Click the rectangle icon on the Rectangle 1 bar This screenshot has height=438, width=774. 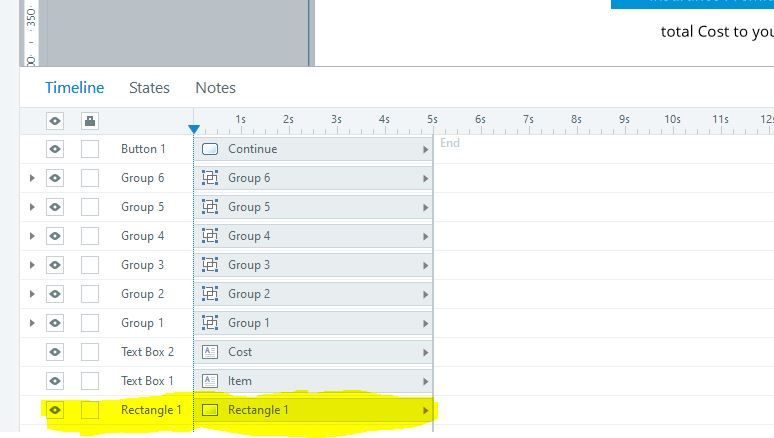pos(210,410)
